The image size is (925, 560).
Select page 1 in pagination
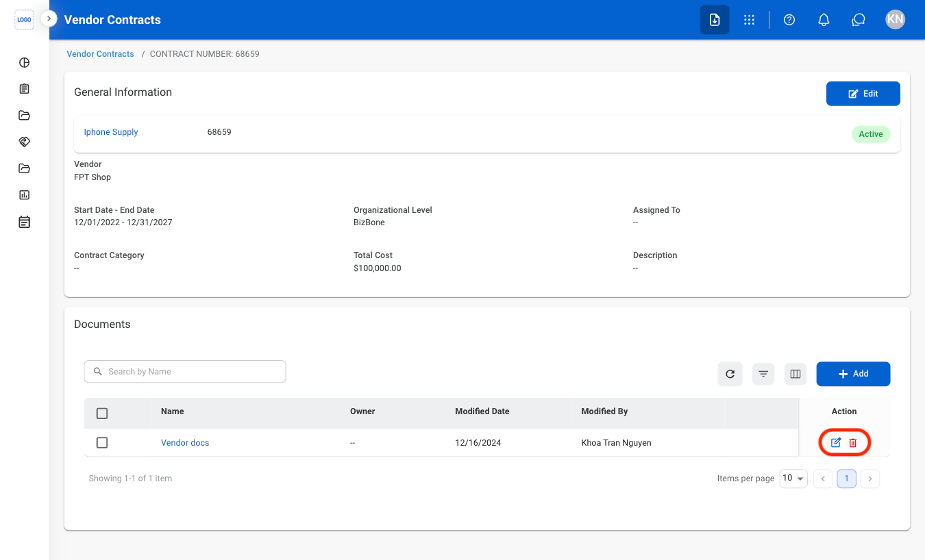pyautogui.click(x=847, y=479)
